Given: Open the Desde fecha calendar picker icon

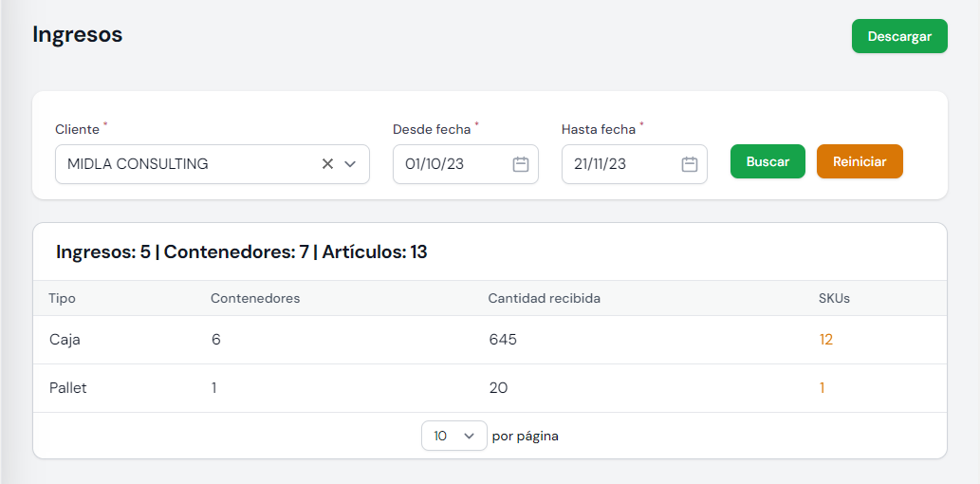Looking at the screenshot, I should tap(520, 164).
